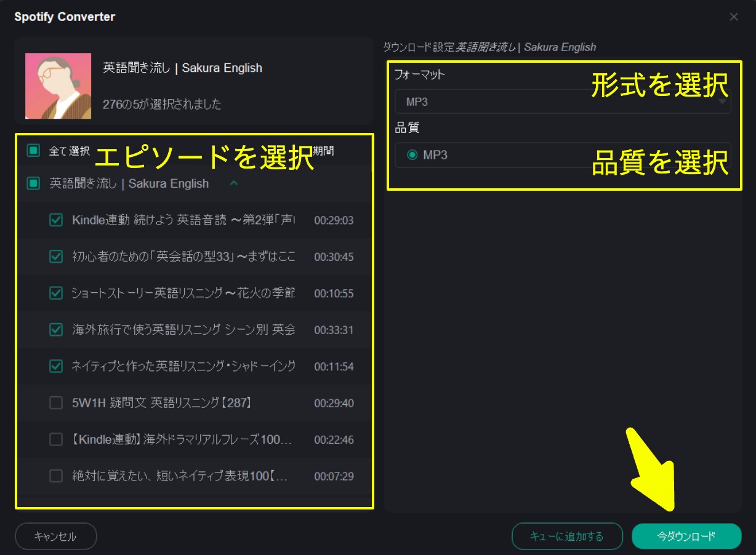
Task: Click the Spotify Converter window title
Action: (x=65, y=17)
